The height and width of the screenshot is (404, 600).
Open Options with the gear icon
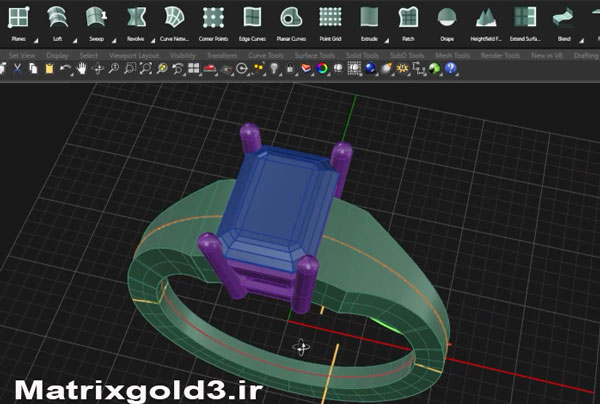[x=402, y=69]
